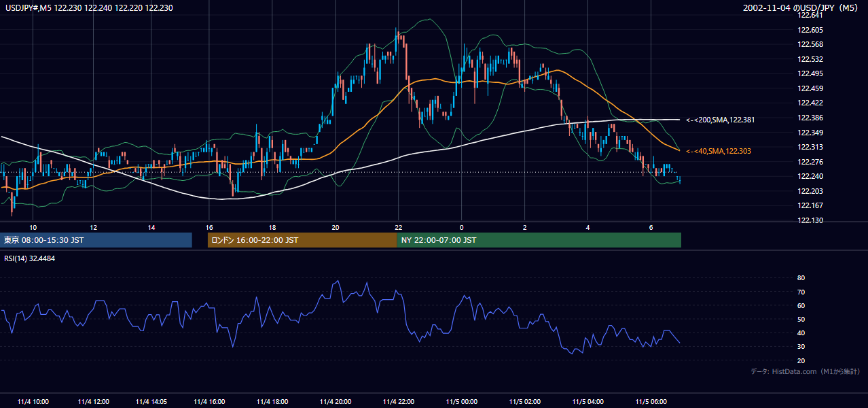The image size is (868, 408).
Task: Click price level 122.349 on the axis
Action: [811, 133]
